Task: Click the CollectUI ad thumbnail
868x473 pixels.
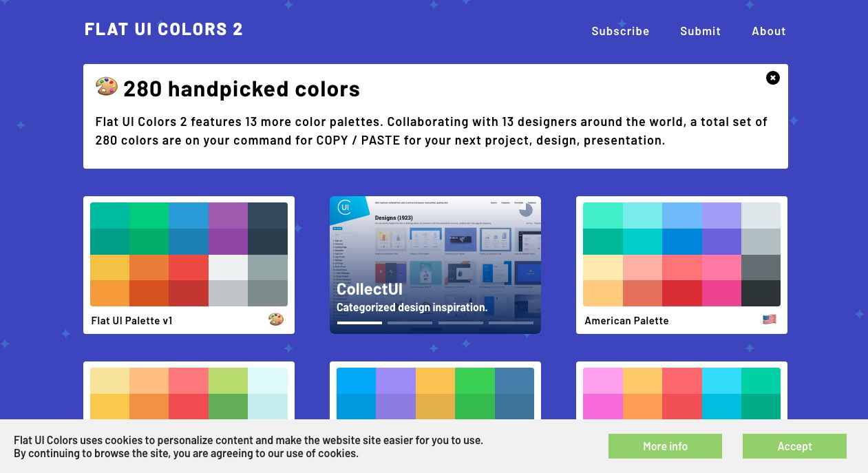Action: 435,265
